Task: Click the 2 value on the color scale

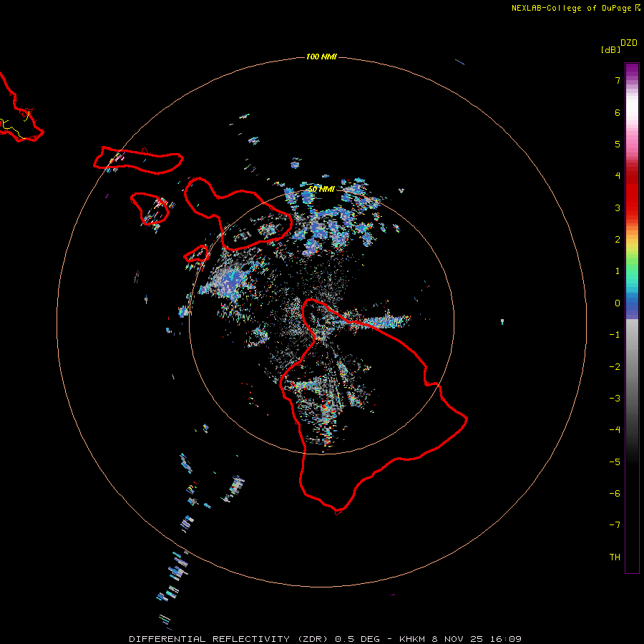Action: pos(618,240)
